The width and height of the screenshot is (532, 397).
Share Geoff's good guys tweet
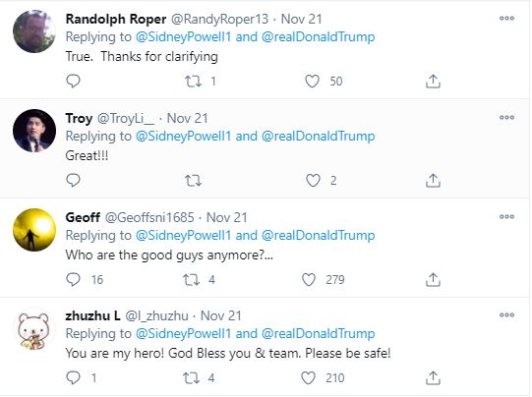pyautogui.click(x=433, y=280)
